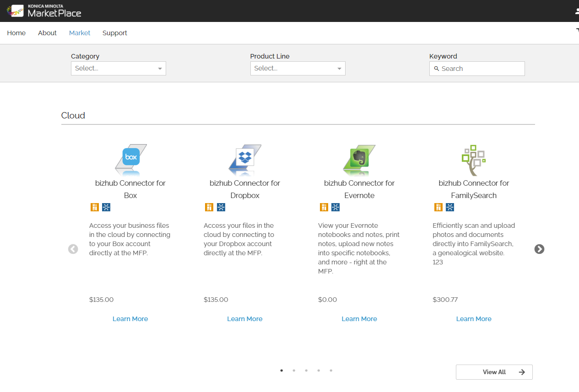
Task: Click the previous carousel arrow
Action: pos(73,249)
